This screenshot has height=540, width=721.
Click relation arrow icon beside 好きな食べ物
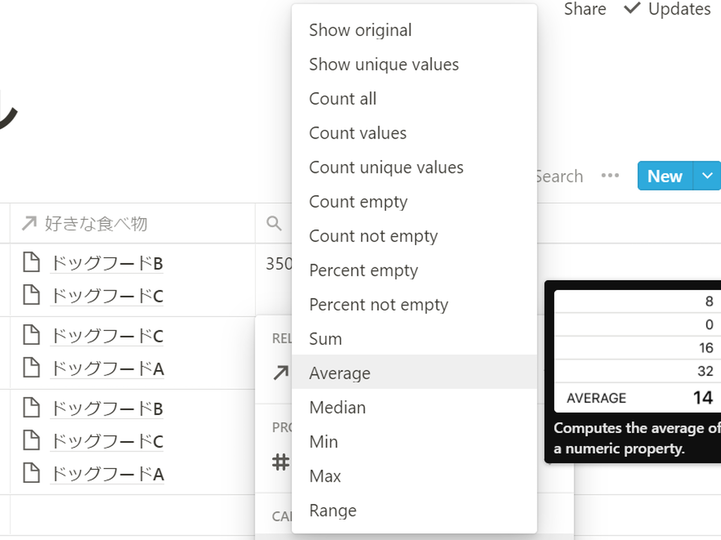tap(29, 224)
